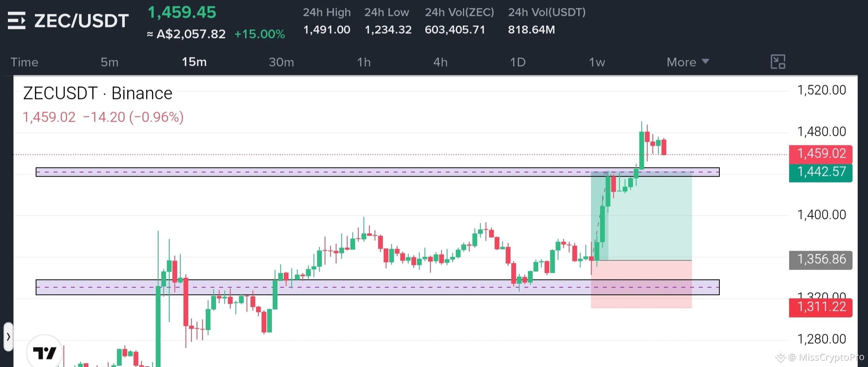
Task: Click the ZECUSDT · Binance chart legend title
Action: 98,93
